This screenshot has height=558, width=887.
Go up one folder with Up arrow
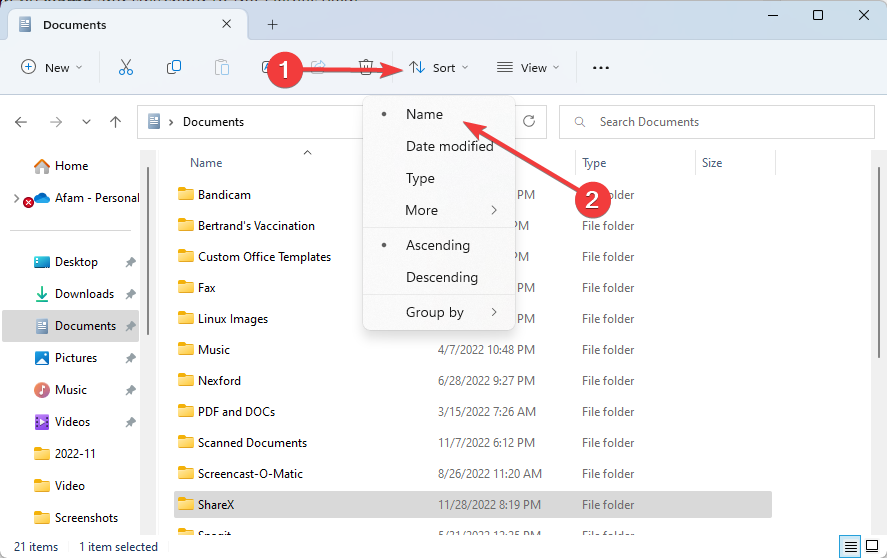click(116, 122)
